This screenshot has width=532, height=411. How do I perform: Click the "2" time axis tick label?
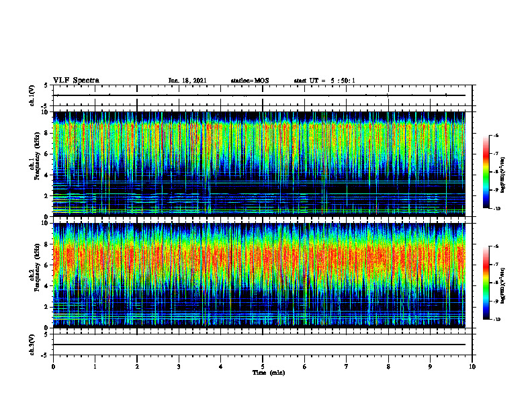(137, 367)
